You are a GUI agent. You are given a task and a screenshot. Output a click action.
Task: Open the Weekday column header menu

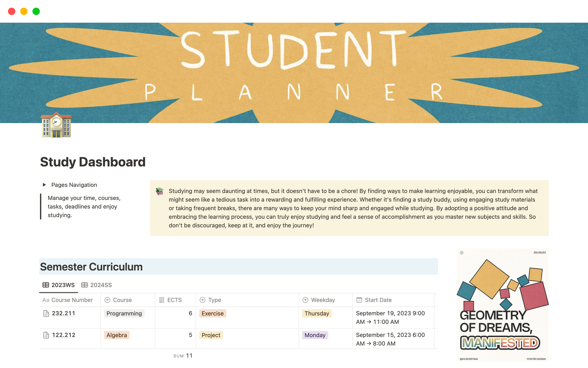(323, 300)
